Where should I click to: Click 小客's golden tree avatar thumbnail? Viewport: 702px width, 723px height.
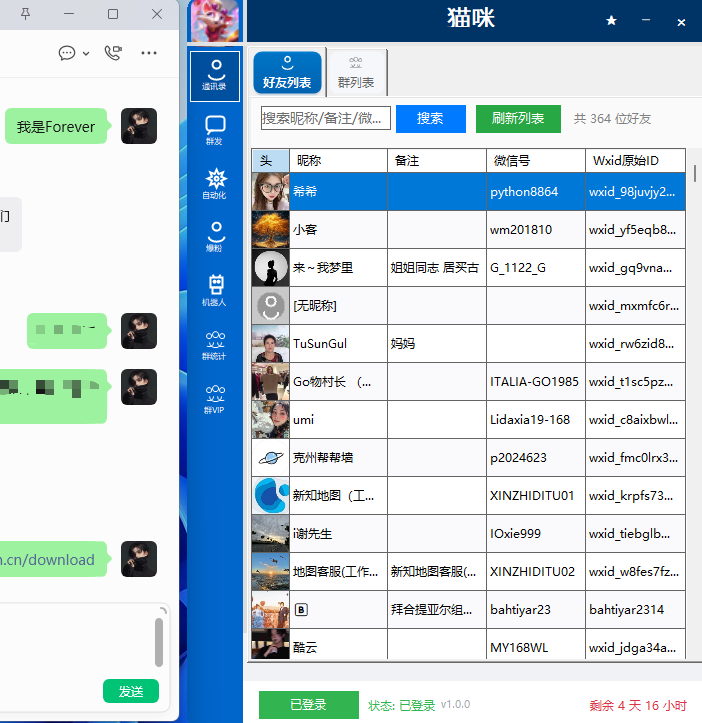coord(270,230)
